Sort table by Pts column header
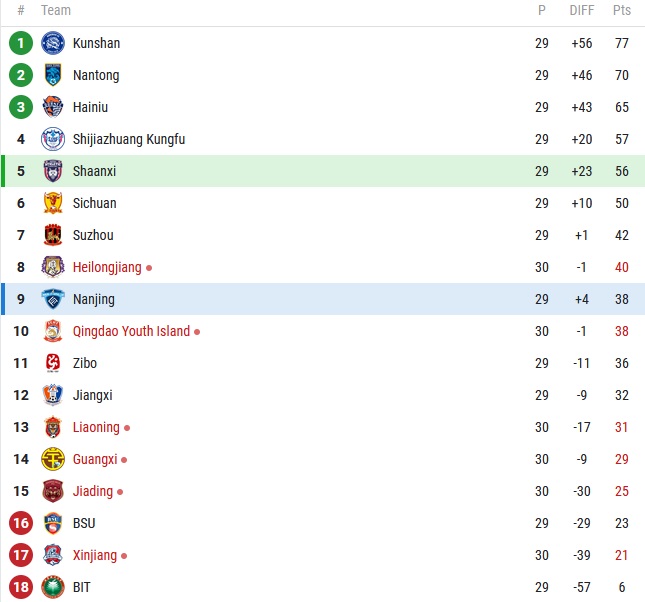Viewport: 645px width, 602px height. point(622,10)
